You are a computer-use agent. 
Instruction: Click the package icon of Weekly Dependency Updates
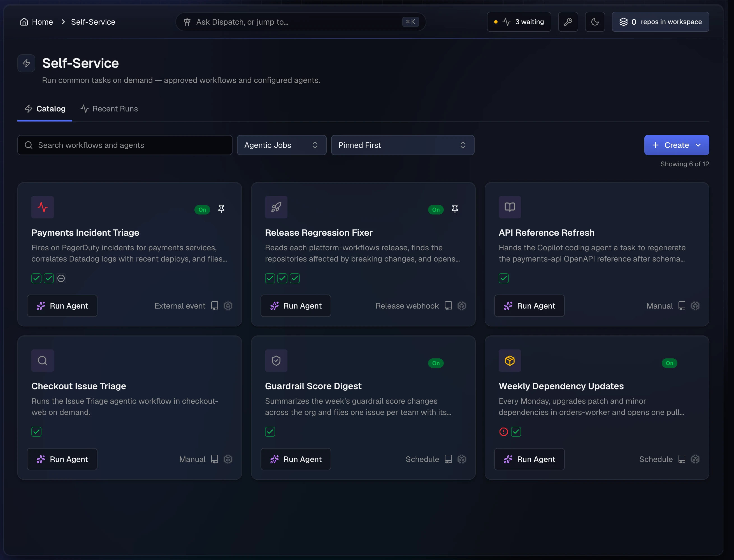(x=510, y=361)
